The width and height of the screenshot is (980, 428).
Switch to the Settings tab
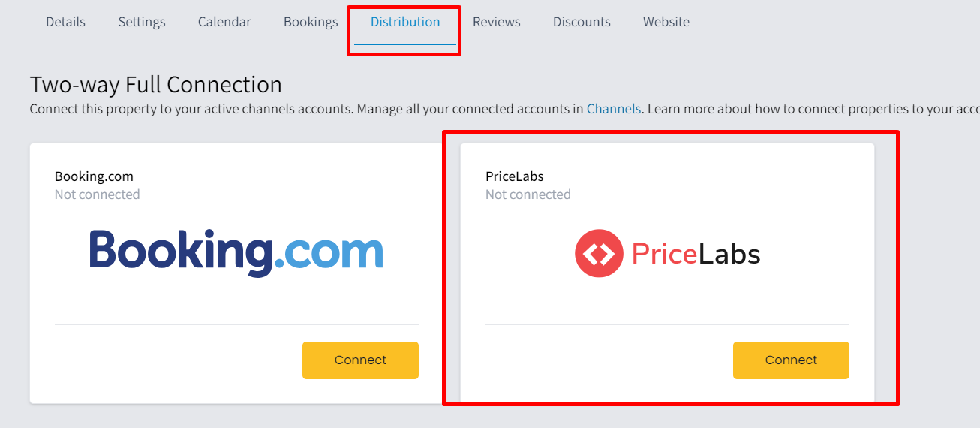tap(142, 22)
